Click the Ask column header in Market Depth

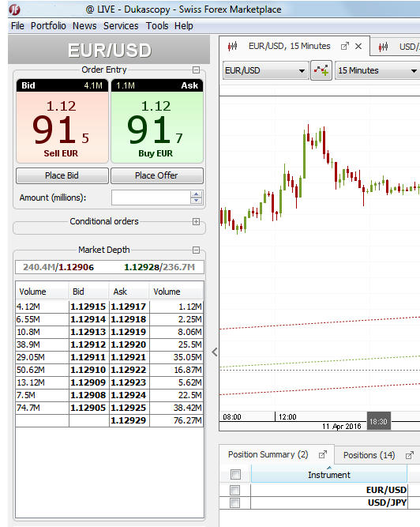pyautogui.click(x=129, y=292)
